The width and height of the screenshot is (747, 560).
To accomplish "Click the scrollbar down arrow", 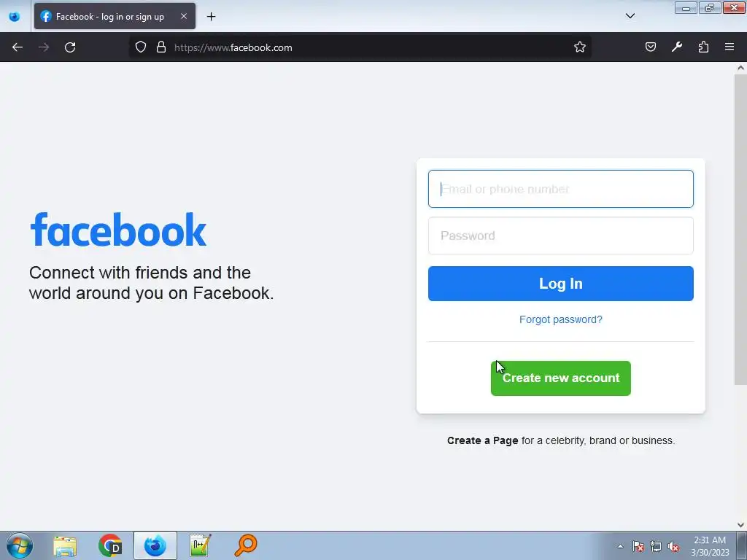I will pos(740,525).
